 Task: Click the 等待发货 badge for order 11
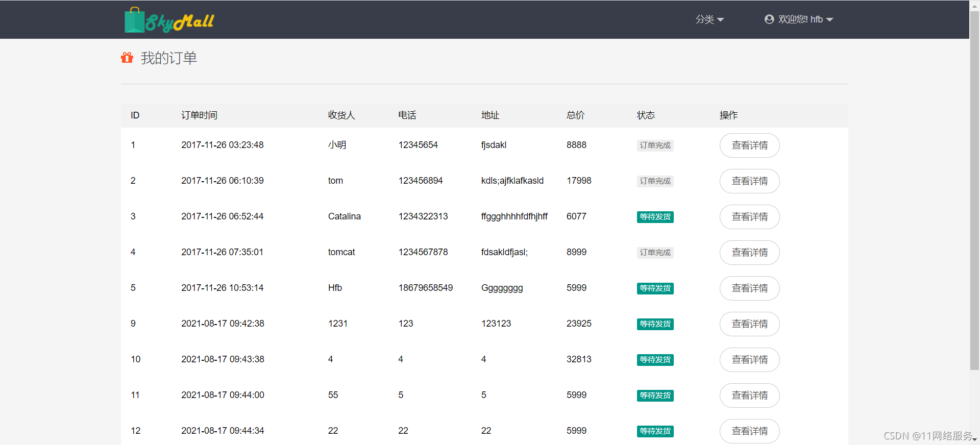click(655, 395)
